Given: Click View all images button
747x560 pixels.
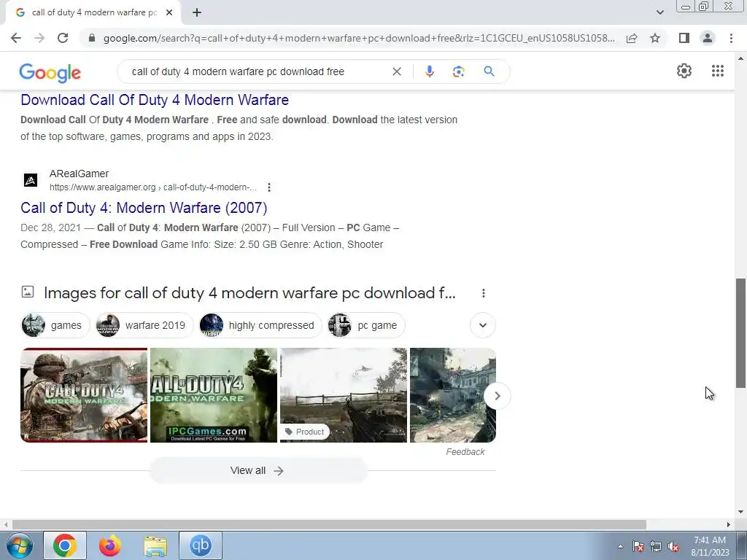Looking at the screenshot, I should (x=258, y=470).
